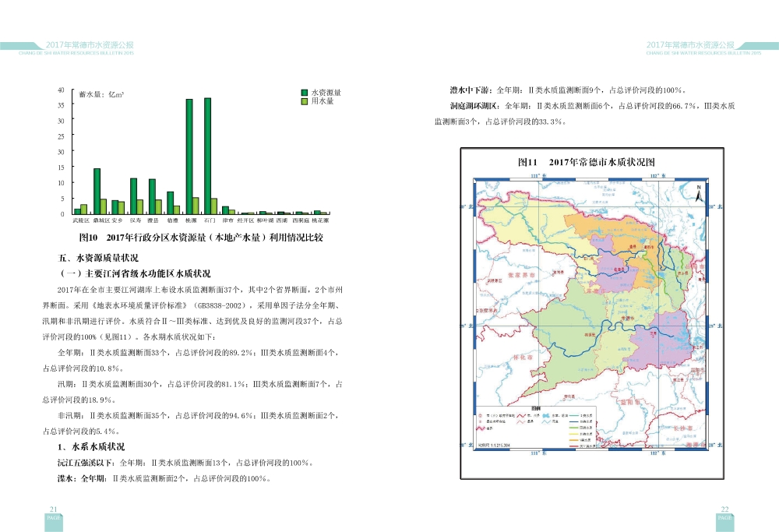Screen dimensions: 779x532
Task: Select subheading 1、水系水质状况
Action: 91,447
